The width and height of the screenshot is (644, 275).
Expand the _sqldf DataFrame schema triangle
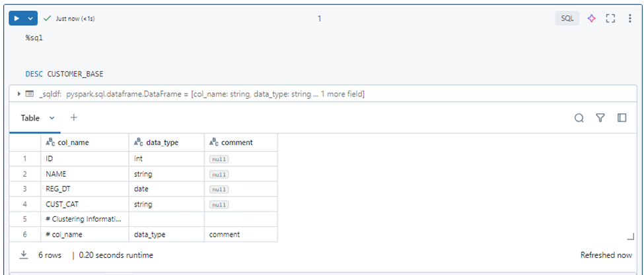click(19, 94)
